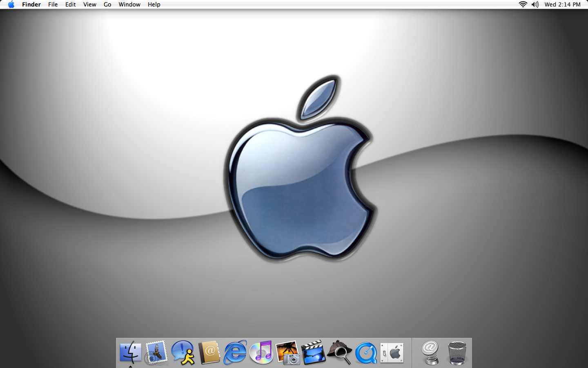Screen dimensions: 588x368
Task: Open AOL Instant Messenger in the dock
Action: click(x=183, y=352)
